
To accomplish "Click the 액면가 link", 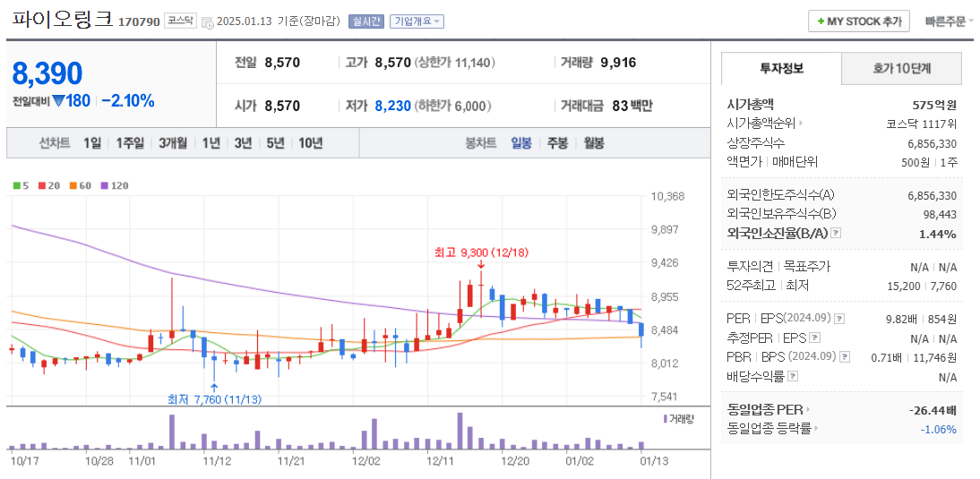I will pyautogui.click(x=745, y=162).
